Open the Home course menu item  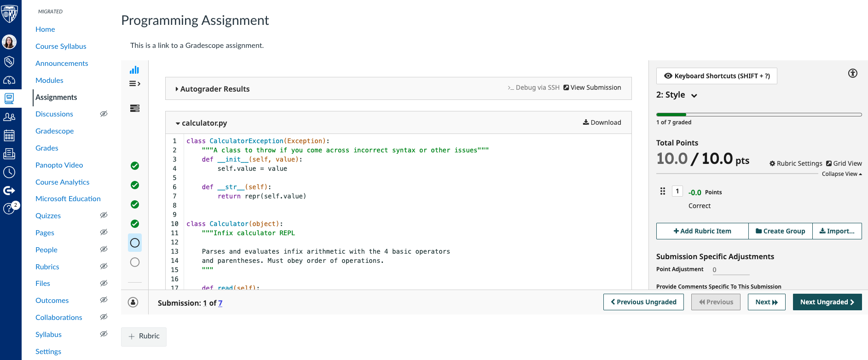pos(45,29)
